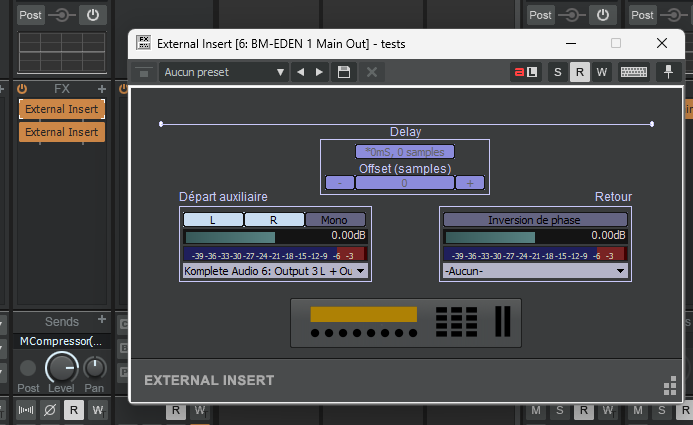693x425 pixels.
Task: Click the hardware rack unit graphic
Action: [406, 323]
